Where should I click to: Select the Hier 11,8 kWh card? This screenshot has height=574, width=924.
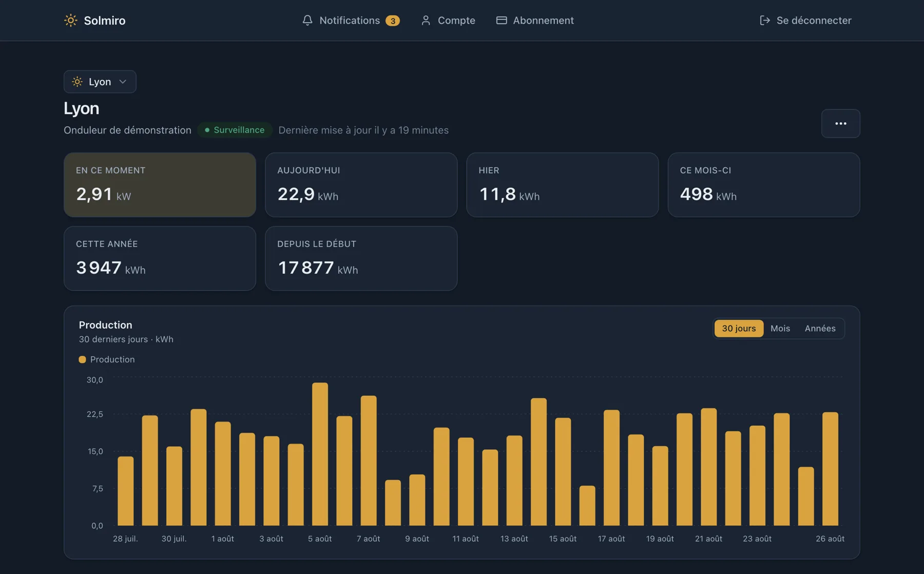pos(562,185)
